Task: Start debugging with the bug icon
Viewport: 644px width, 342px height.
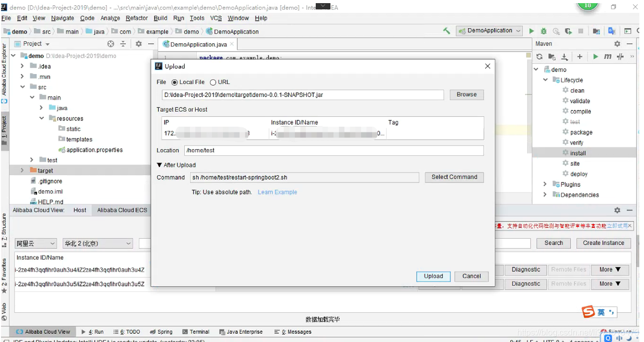Action: pyautogui.click(x=544, y=31)
